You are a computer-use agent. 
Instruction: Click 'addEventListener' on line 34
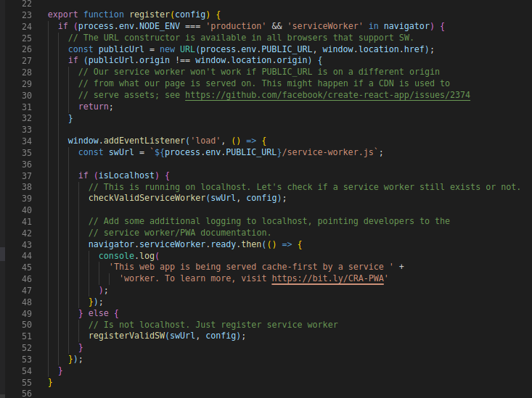(x=144, y=141)
